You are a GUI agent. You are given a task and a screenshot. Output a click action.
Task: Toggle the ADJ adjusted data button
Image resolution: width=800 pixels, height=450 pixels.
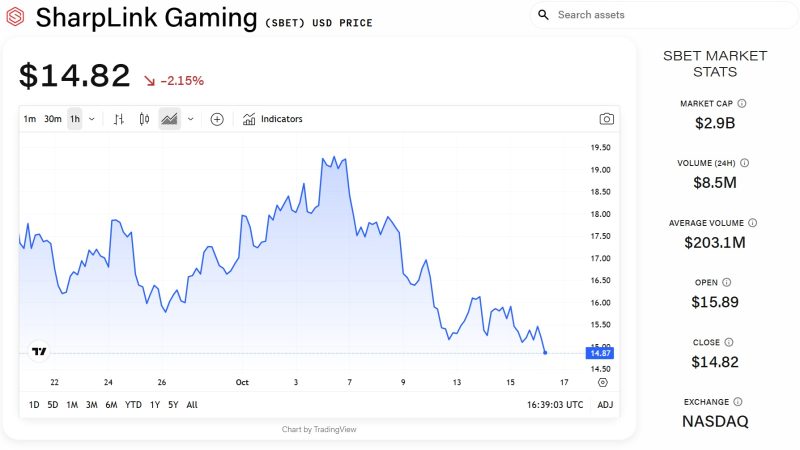coord(605,405)
